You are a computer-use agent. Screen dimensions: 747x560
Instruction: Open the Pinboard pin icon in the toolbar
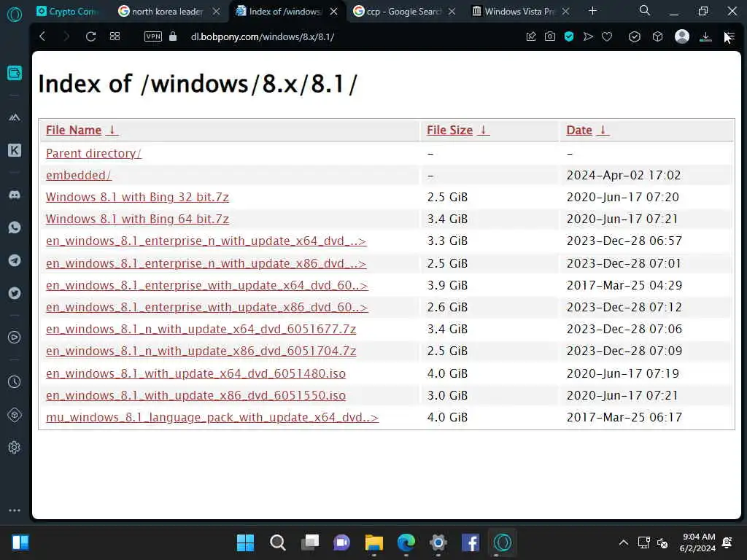[531, 36]
